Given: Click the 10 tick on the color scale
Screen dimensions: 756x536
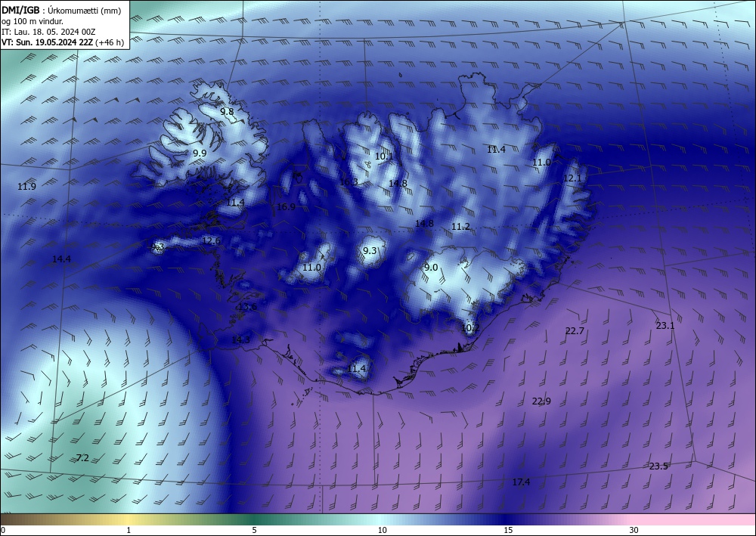Looking at the screenshot, I should point(383,530).
